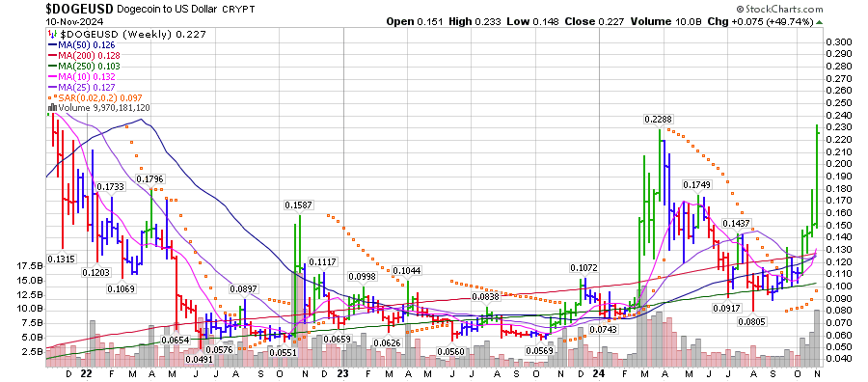Image resolution: width=868 pixels, height=382 pixels.
Task: Click the gray bars icon beside Volume legend
Action: (52, 107)
